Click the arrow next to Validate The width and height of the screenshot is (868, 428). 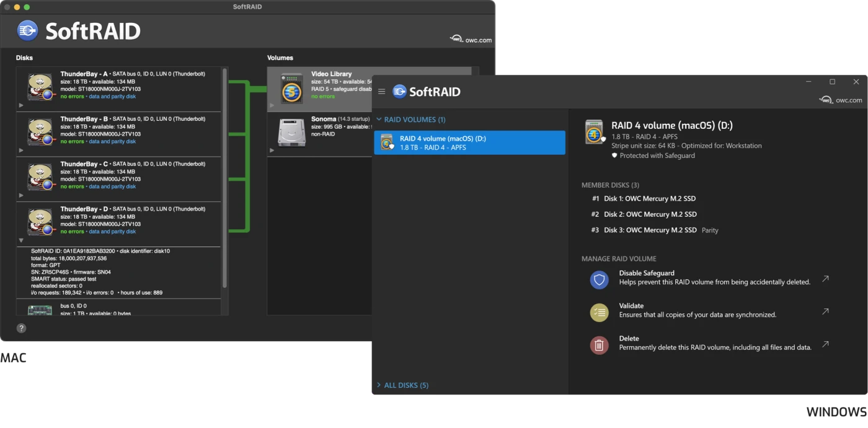click(825, 312)
